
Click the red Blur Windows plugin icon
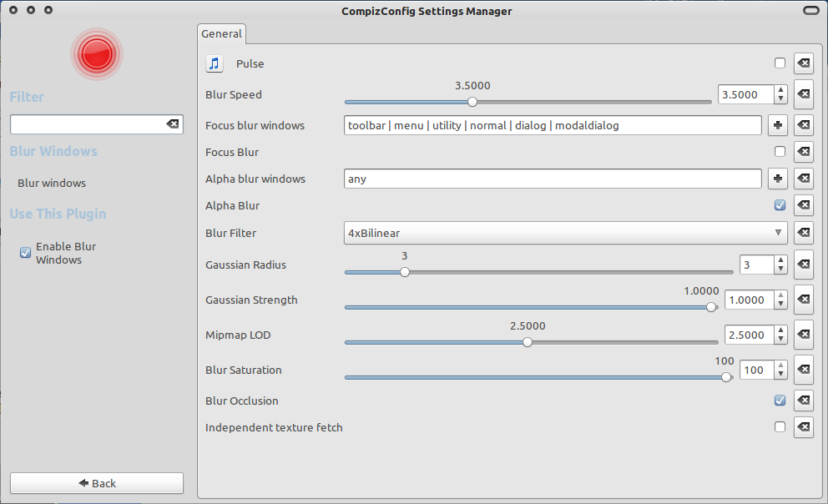point(96,54)
